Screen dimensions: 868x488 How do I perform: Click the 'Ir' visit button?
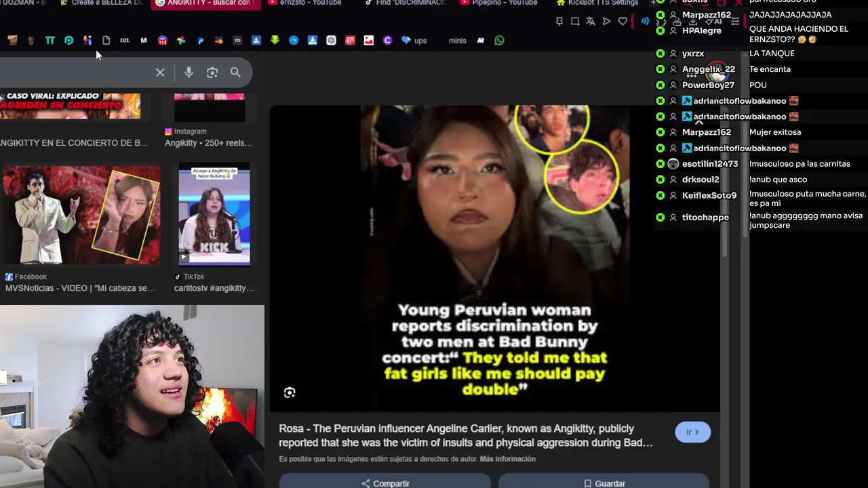coord(692,432)
